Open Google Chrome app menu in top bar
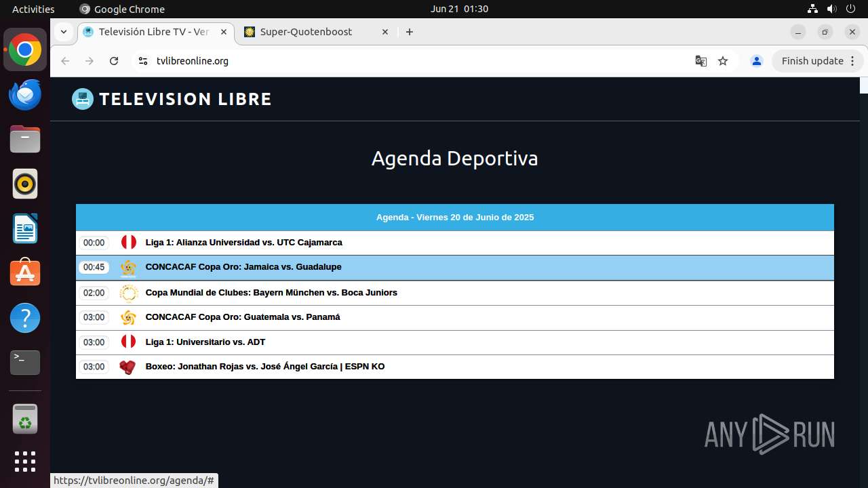 tap(122, 9)
